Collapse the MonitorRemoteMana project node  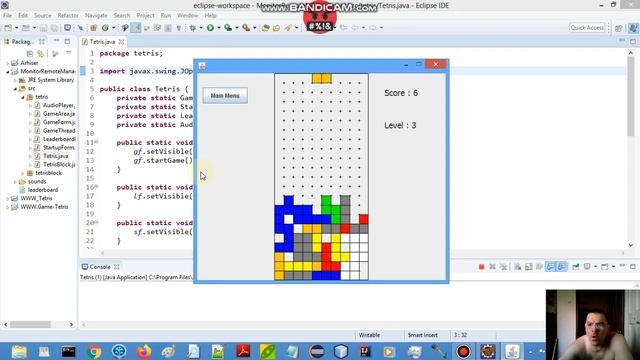pyautogui.click(x=7, y=71)
